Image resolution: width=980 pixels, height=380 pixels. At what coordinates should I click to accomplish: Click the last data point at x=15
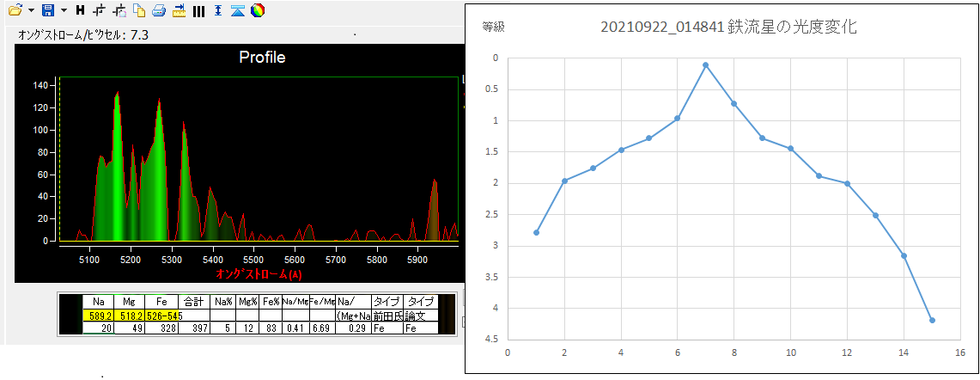932,320
